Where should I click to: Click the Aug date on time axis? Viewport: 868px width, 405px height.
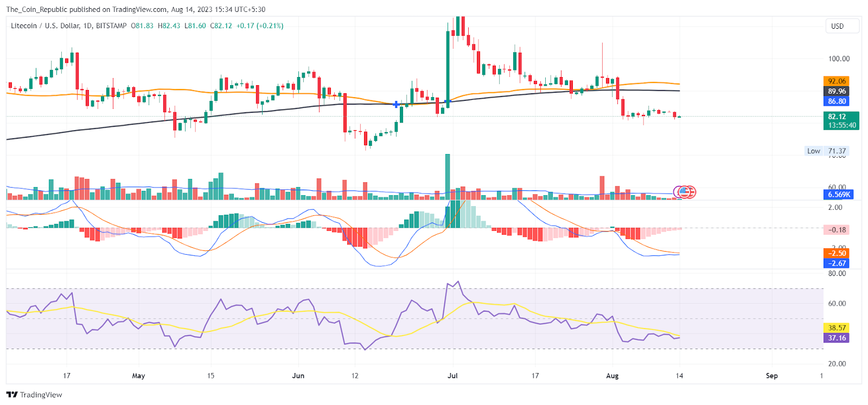click(612, 376)
